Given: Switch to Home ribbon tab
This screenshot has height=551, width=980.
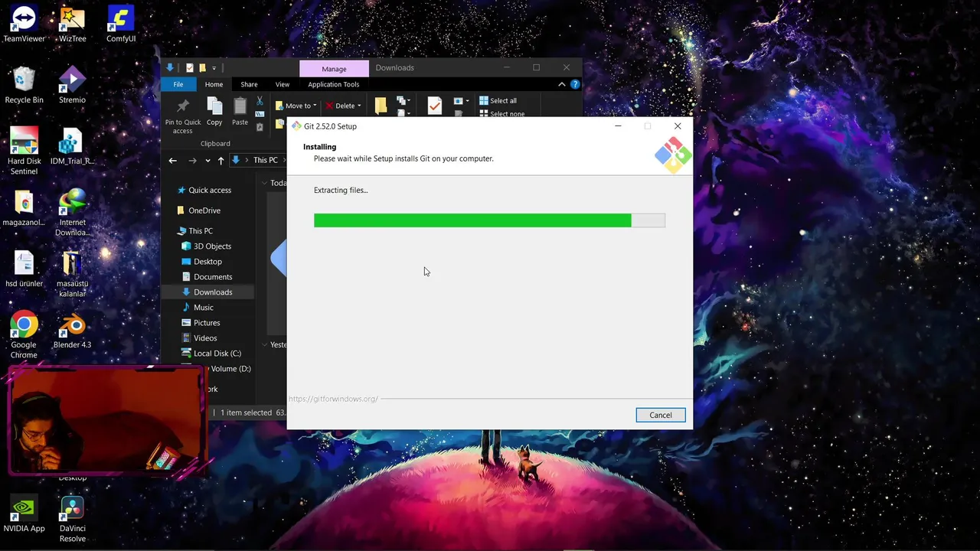Looking at the screenshot, I should 214,84.
